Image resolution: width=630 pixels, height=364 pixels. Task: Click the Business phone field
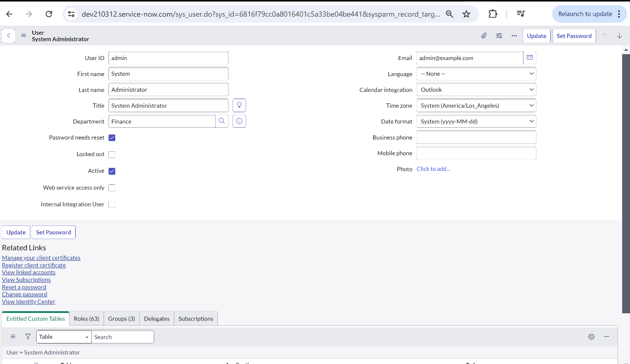[x=476, y=137]
